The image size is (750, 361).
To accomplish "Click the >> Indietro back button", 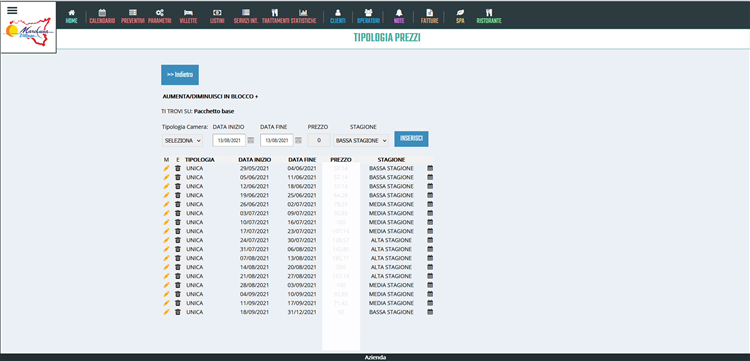I will tap(180, 75).
